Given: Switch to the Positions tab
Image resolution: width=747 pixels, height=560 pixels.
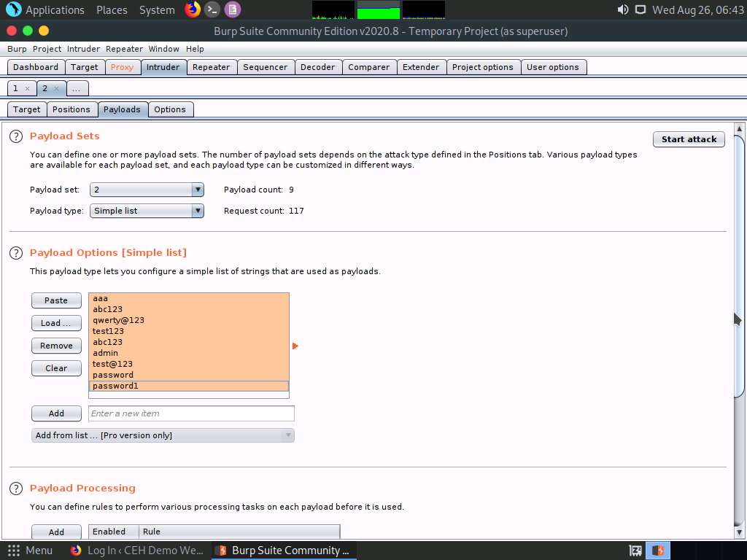Looking at the screenshot, I should click(x=71, y=109).
